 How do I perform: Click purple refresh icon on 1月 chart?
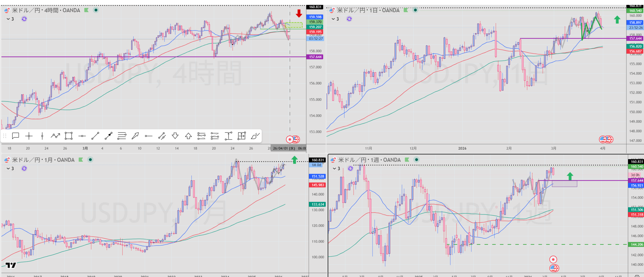24,168
